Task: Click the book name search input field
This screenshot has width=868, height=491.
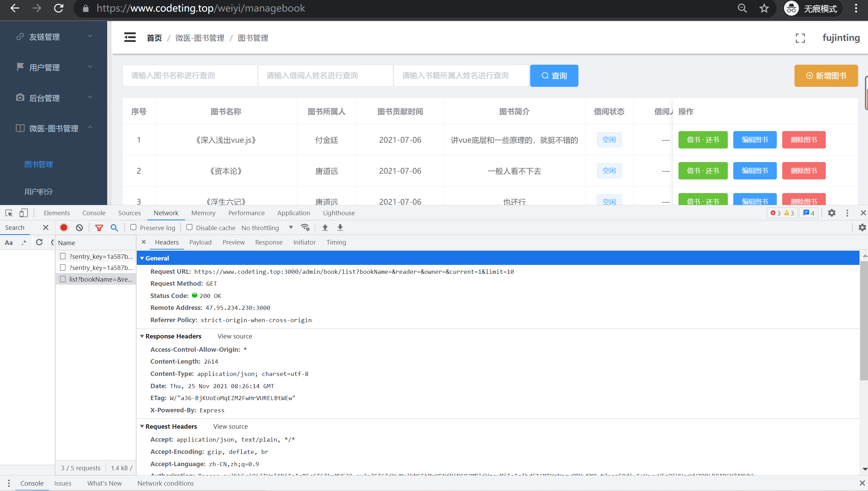Action: point(190,76)
